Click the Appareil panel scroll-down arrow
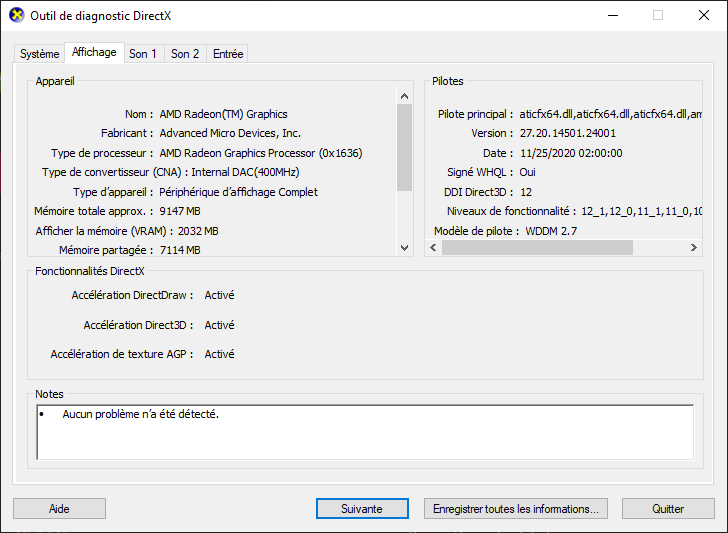This screenshot has height=533, width=728. click(404, 248)
